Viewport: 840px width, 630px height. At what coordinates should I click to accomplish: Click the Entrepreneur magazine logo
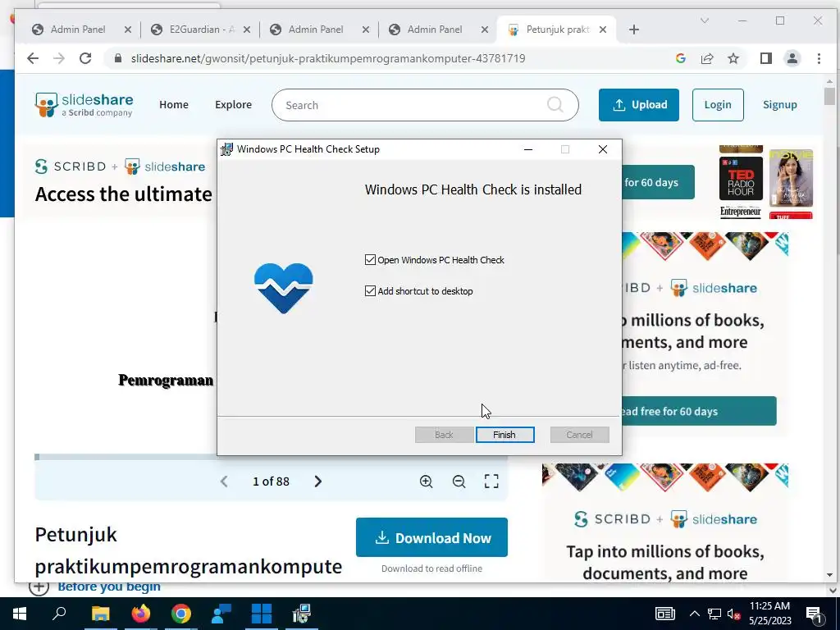[741, 212]
